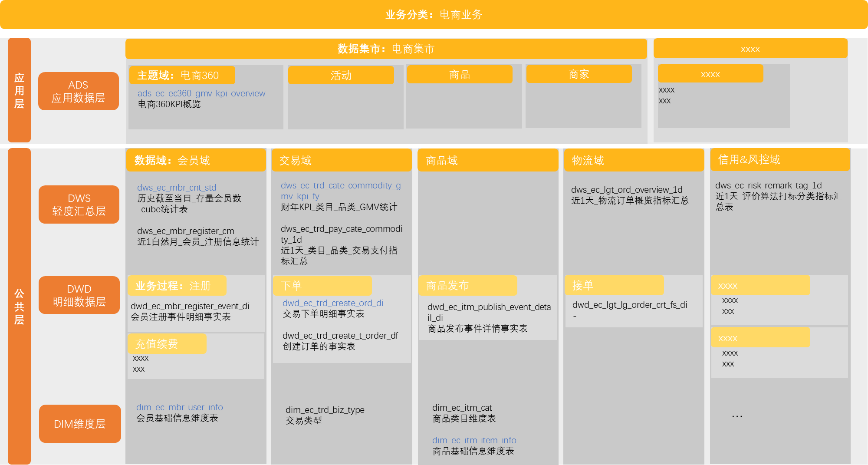Click 商品类目维度表 description

point(464,419)
